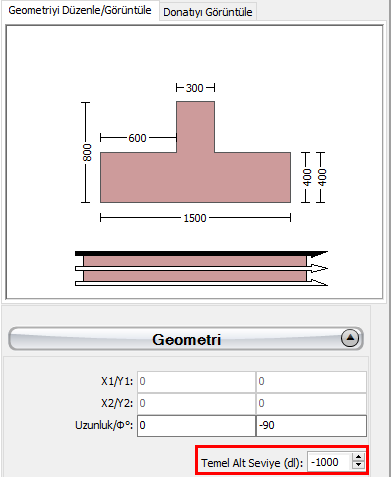Click the X1 coordinate field
The height and width of the screenshot is (477, 391).
196,381
